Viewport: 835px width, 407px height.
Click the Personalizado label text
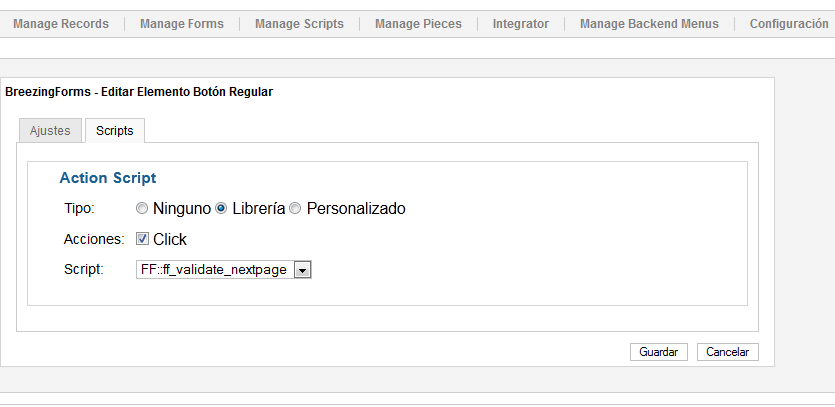click(x=356, y=208)
